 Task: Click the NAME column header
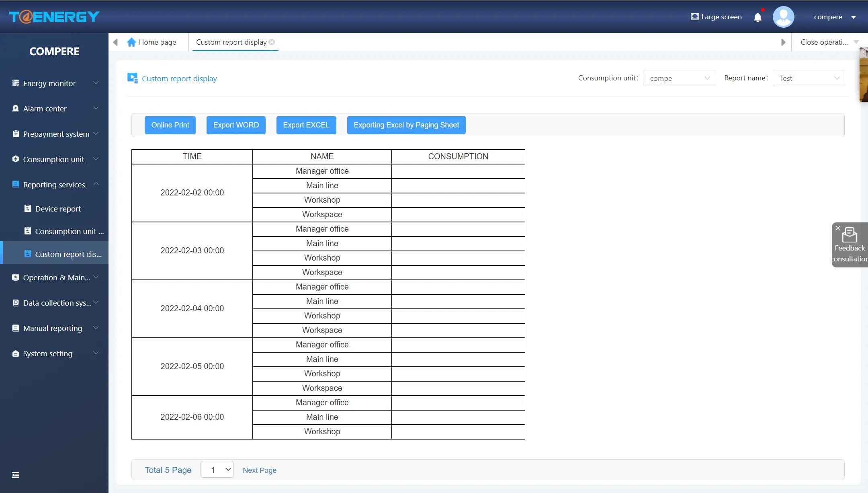pos(322,156)
